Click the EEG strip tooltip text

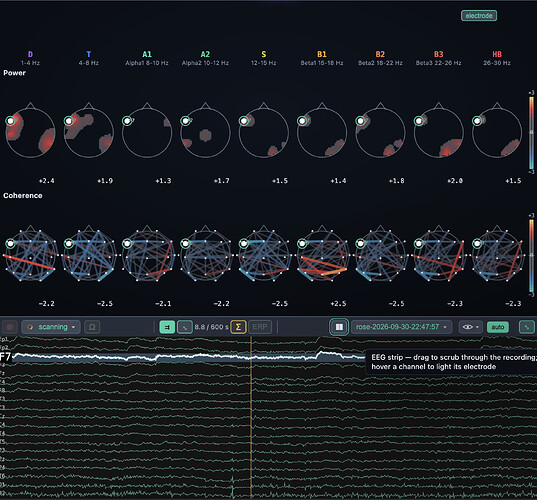pyautogui.click(x=454, y=362)
